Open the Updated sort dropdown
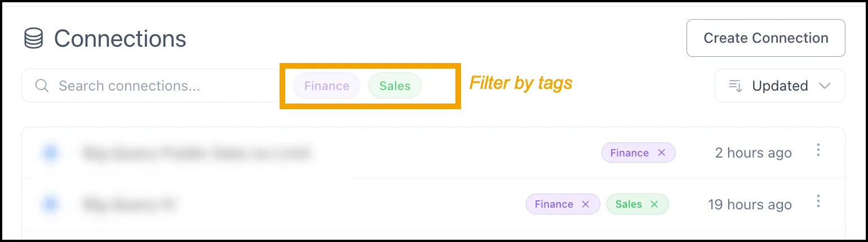Viewport: 868px width, 242px height. [x=780, y=86]
